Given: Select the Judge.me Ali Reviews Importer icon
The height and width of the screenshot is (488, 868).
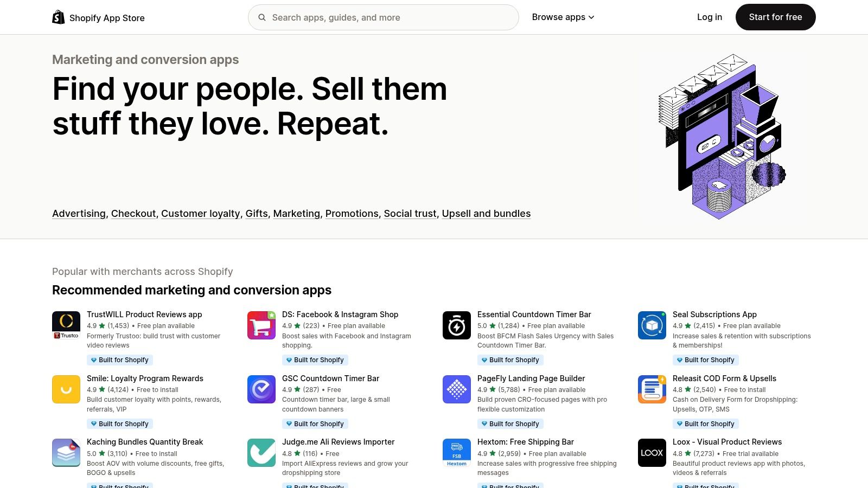Looking at the screenshot, I should click(261, 452).
